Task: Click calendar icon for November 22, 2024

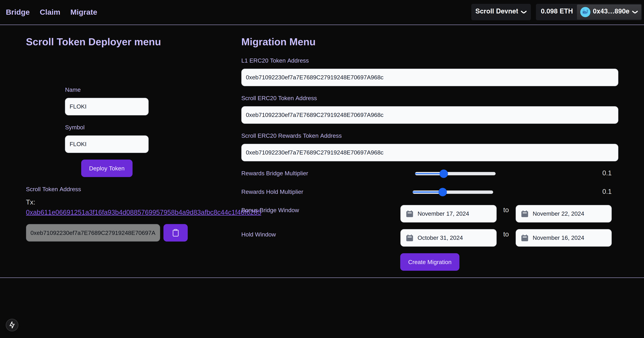Action: (x=525, y=214)
